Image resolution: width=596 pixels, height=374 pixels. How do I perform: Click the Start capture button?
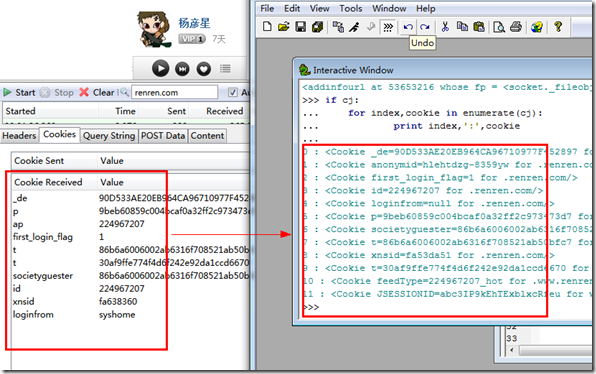tap(19, 92)
